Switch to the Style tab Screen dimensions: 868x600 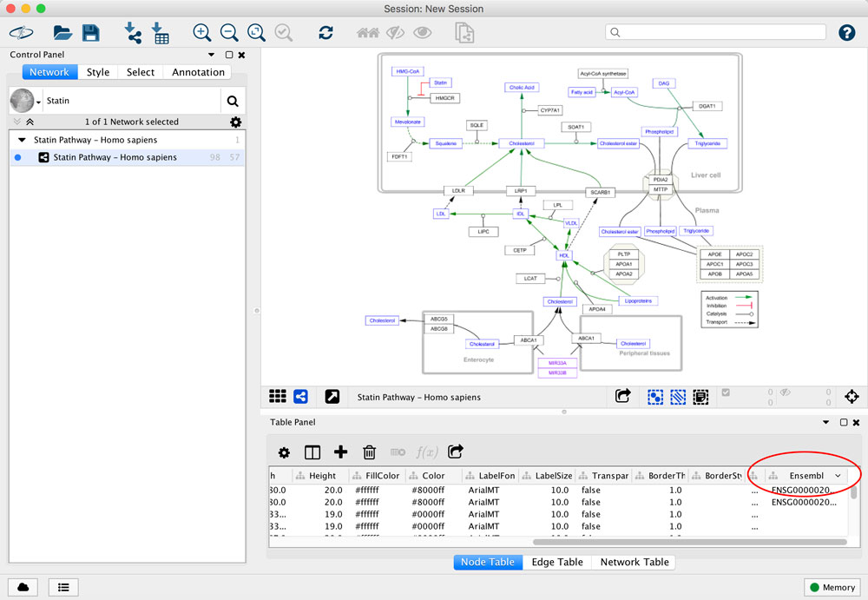click(x=98, y=72)
